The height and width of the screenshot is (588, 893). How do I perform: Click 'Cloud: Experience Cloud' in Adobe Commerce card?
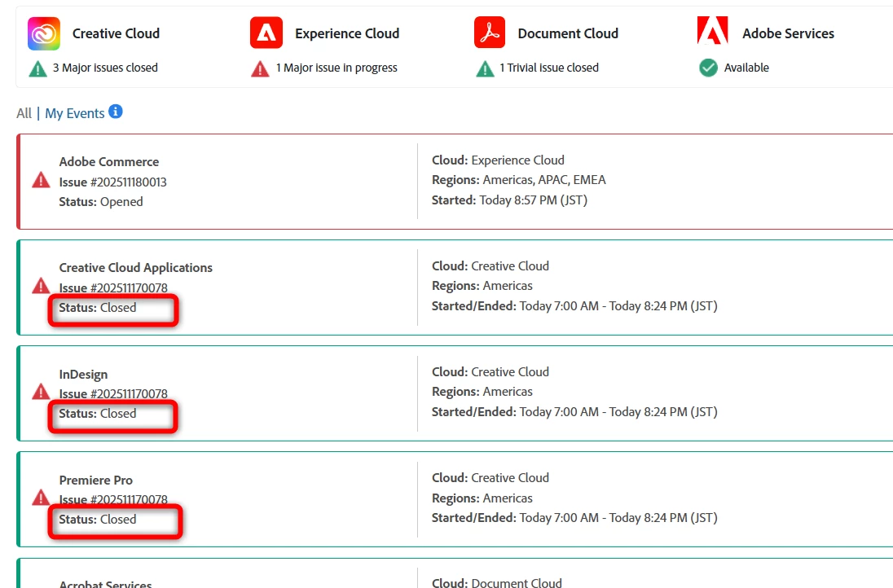coord(499,160)
